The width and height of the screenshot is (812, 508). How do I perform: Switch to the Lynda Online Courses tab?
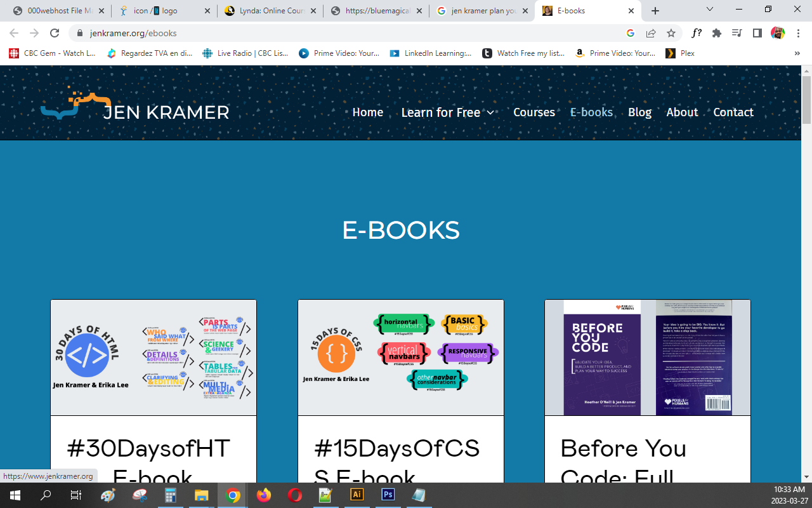(270, 11)
